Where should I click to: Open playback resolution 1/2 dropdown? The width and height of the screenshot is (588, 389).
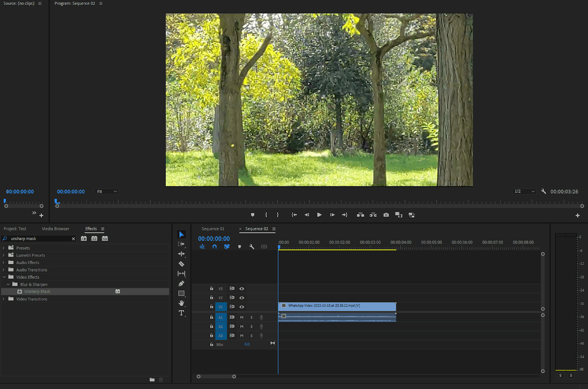tap(524, 191)
